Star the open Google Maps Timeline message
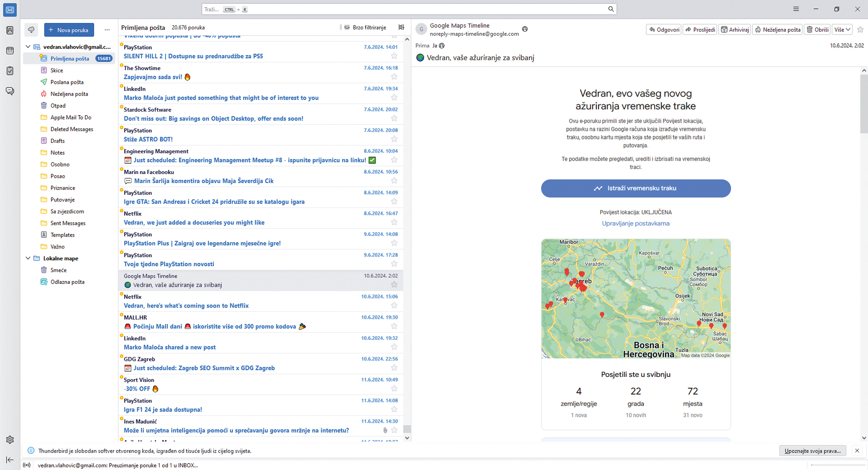The image size is (868, 470). point(860,30)
